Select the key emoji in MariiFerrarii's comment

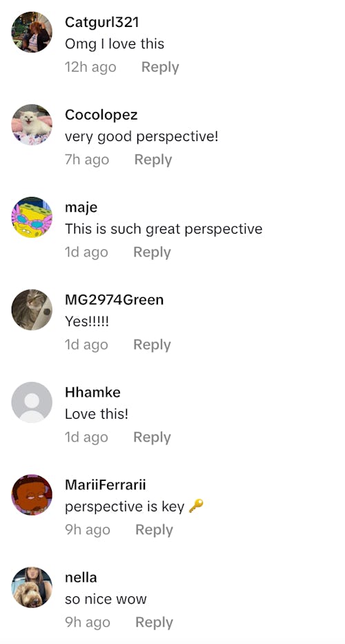click(x=196, y=506)
